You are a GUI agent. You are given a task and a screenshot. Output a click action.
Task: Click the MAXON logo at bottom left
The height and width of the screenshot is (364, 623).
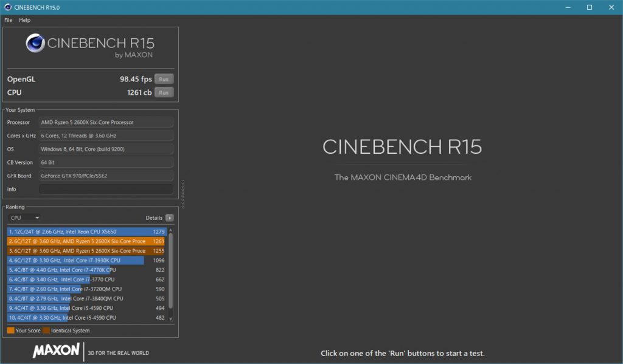coord(56,351)
